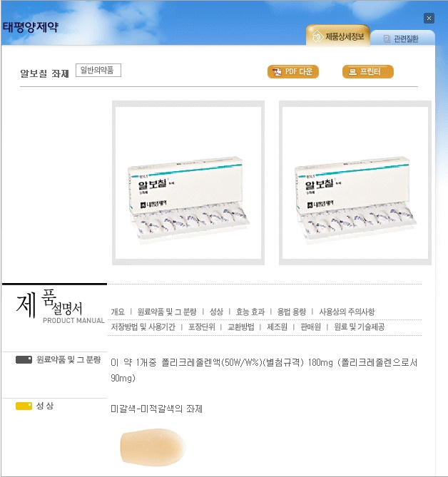Open the 관련질환 tab
The width and height of the screenshot is (448, 477).
click(400, 39)
